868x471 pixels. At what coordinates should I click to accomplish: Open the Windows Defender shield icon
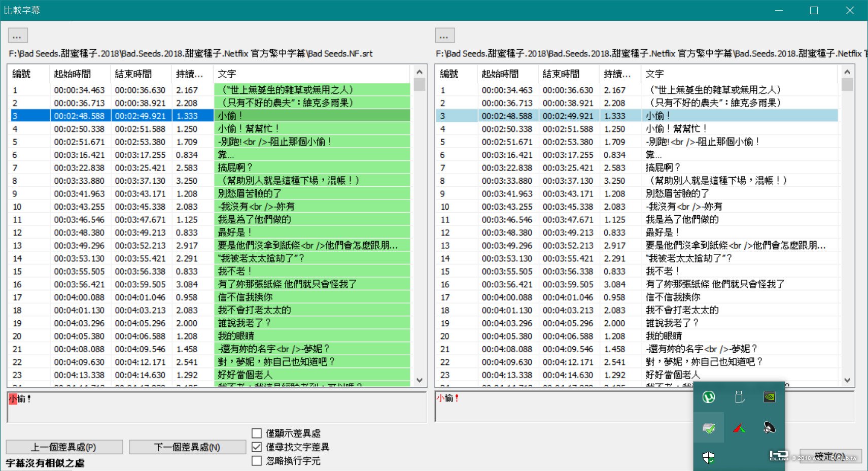[x=709, y=458]
